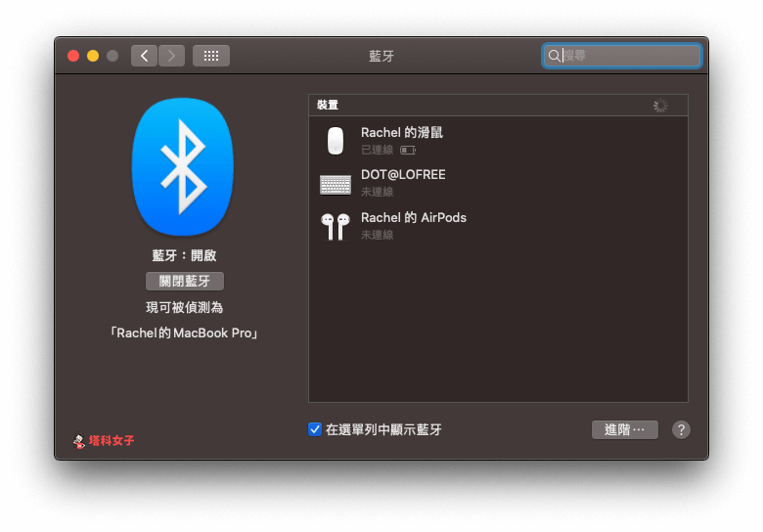Click 未連線 status under DOT@LOFREE

pyautogui.click(x=378, y=192)
